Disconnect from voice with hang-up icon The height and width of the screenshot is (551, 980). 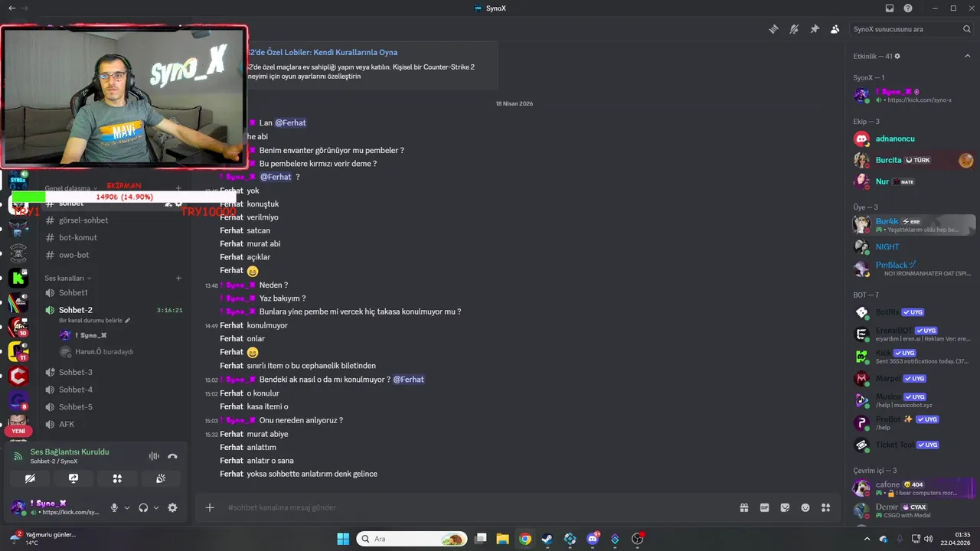click(172, 456)
